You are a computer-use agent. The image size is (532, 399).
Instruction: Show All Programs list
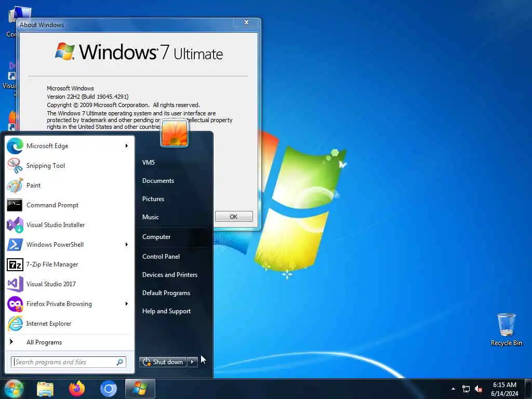tap(70, 342)
